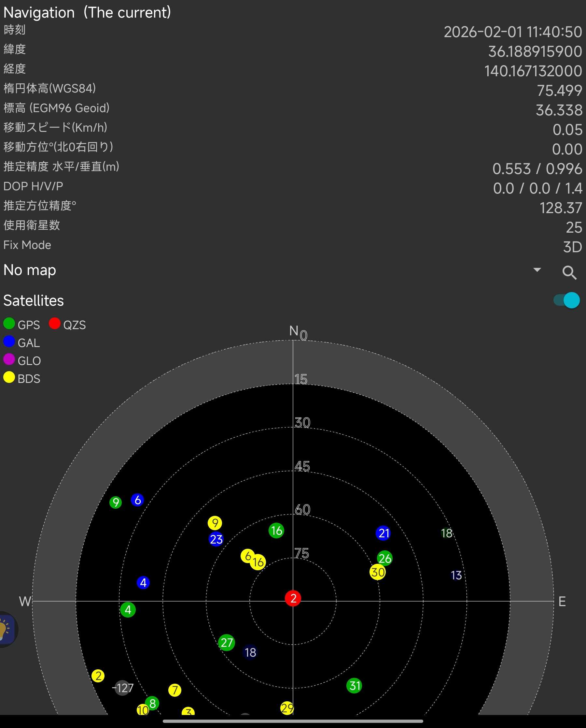This screenshot has width=586, height=728.
Task: Click the Satellites section title
Action: coord(34,300)
